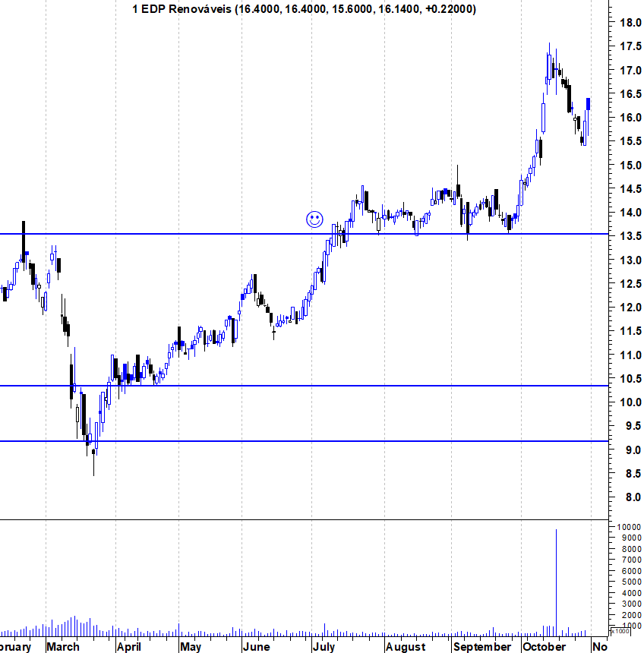Select the July month label
644x653 pixels.
click(x=324, y=647)
